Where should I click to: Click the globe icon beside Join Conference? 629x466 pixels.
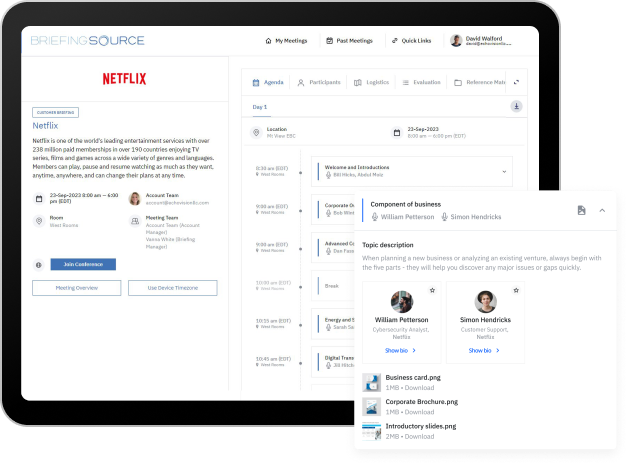39,265
